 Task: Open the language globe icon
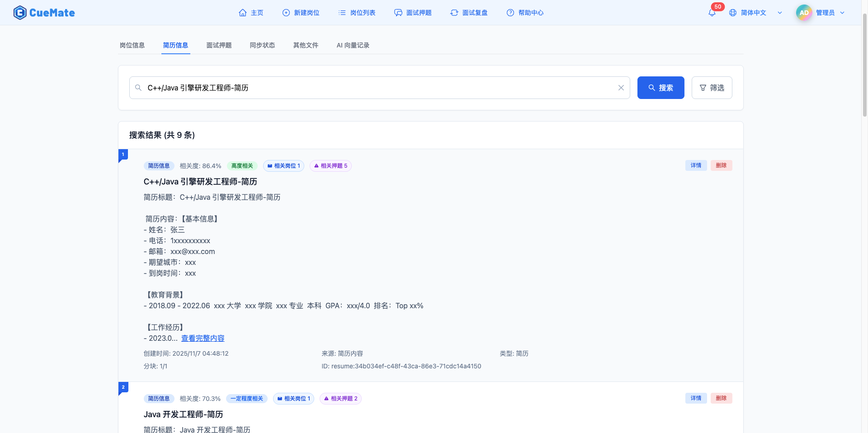click(733, 12)
